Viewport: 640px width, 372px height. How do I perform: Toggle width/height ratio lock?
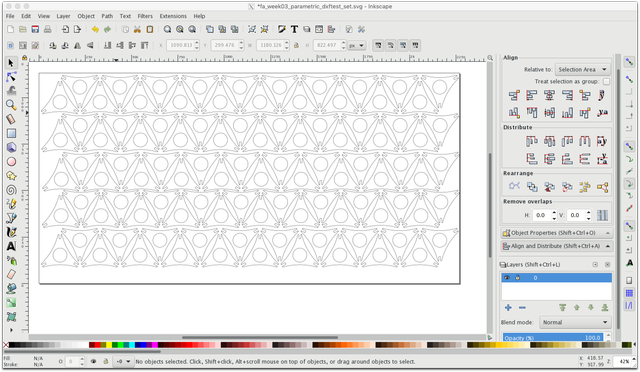[x=296, y=45]
